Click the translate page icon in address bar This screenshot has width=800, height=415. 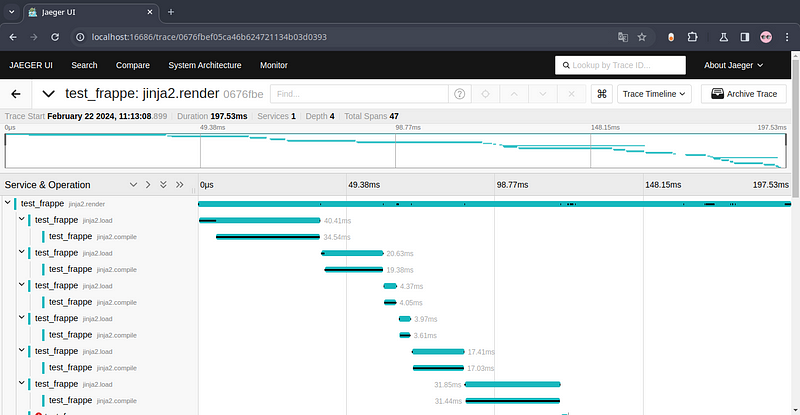(x=622, y=37)
